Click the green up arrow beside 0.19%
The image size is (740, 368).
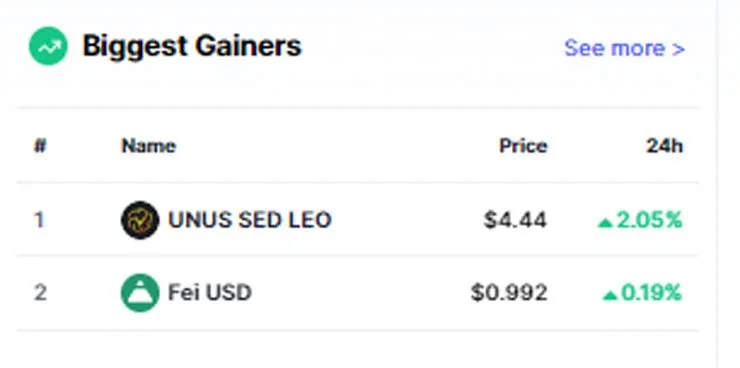click(610, 295)
